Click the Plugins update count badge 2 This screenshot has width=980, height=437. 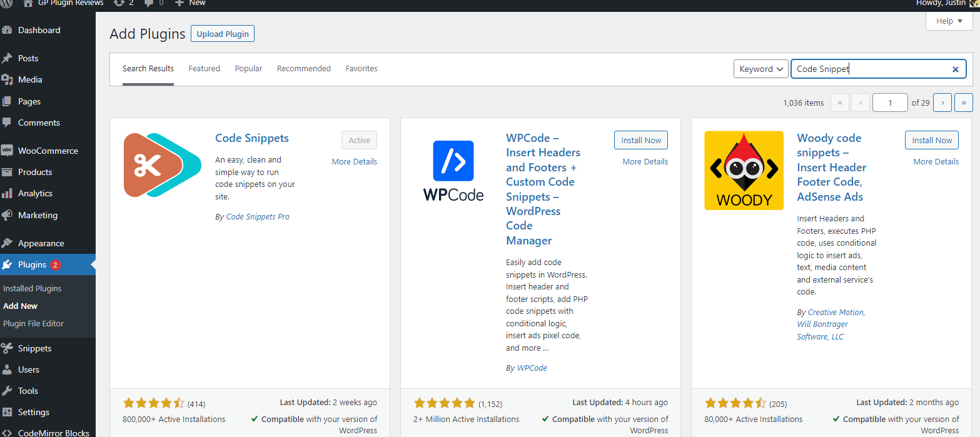[55, 264]
